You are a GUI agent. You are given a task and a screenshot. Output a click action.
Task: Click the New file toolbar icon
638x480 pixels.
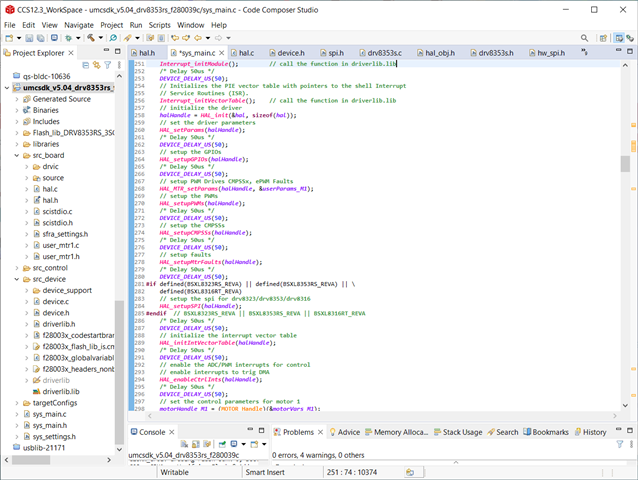pyautogui.click(x=9, y=38)
